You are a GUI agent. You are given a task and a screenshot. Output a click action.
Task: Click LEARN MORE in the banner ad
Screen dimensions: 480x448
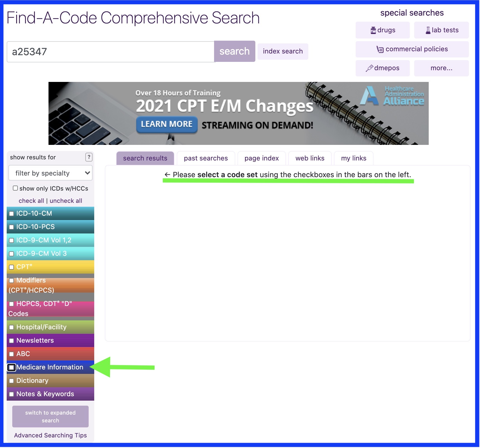click(x=167, y=124)
